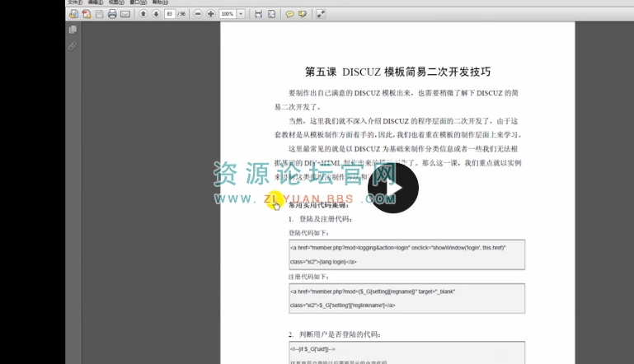This screenshot has width=634, height=364.
Task: Click the fit width scrolling icon
Action: 258,14
